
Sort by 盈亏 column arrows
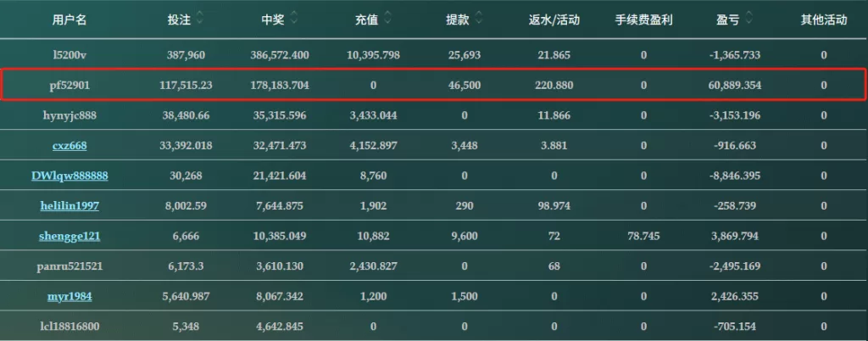(x=748, y=20)
